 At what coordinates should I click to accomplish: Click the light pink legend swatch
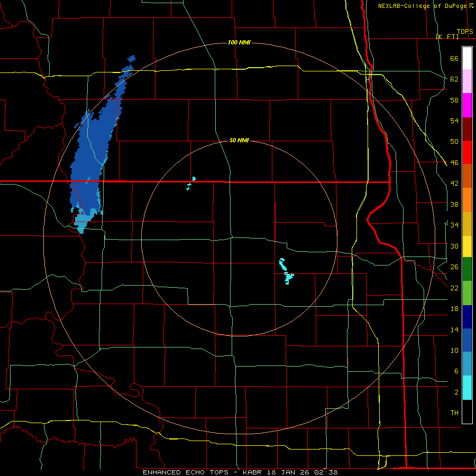tap(467, 81)
